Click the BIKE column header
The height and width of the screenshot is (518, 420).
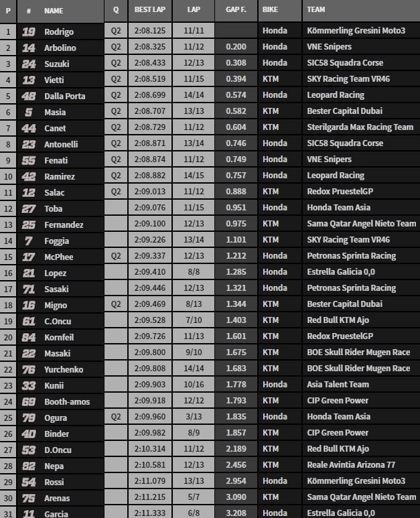point(271,11)
